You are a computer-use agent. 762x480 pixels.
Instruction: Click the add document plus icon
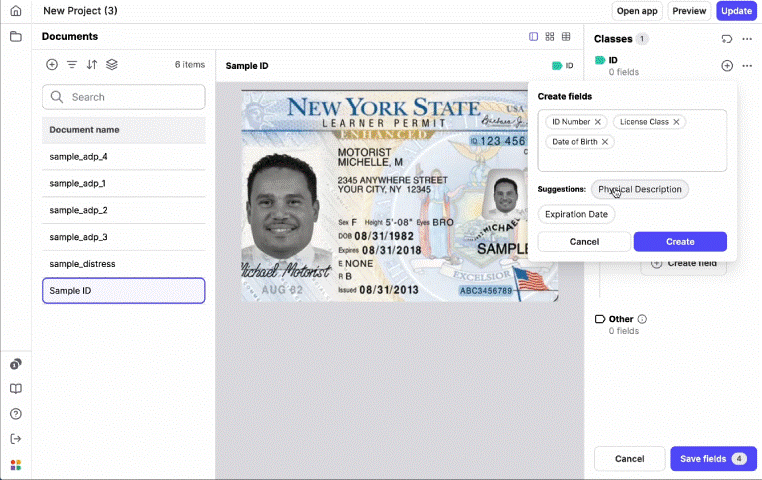tap(52, 65)
